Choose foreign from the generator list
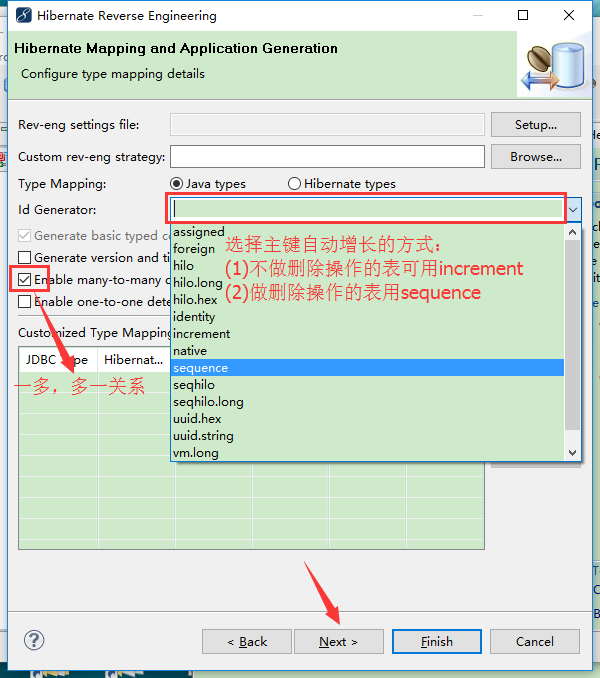The image size is (600, 678). tap(367, 249)
